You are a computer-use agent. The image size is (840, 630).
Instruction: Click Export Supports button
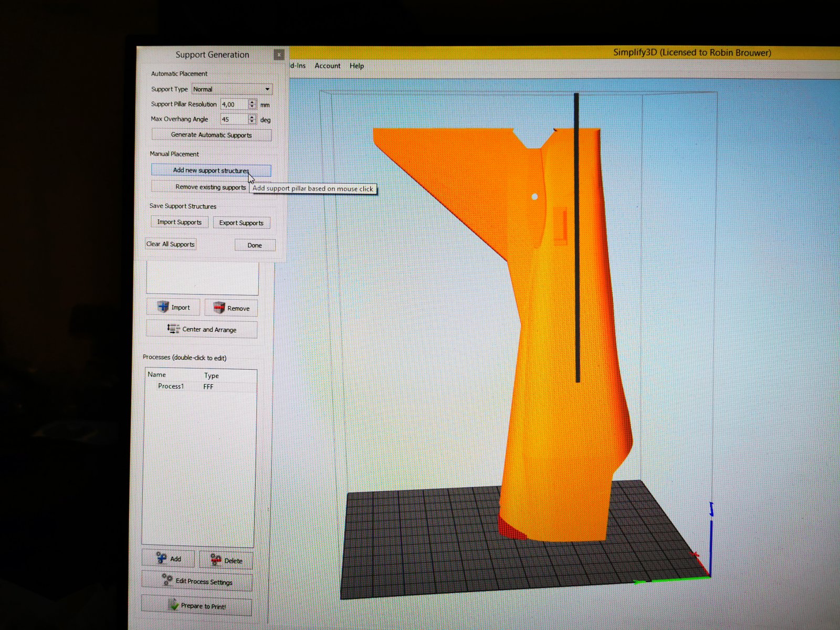(x=241, y=223)
